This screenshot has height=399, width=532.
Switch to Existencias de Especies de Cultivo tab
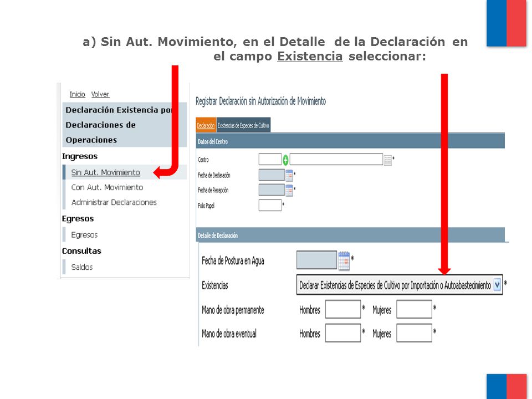coord(243,125)
